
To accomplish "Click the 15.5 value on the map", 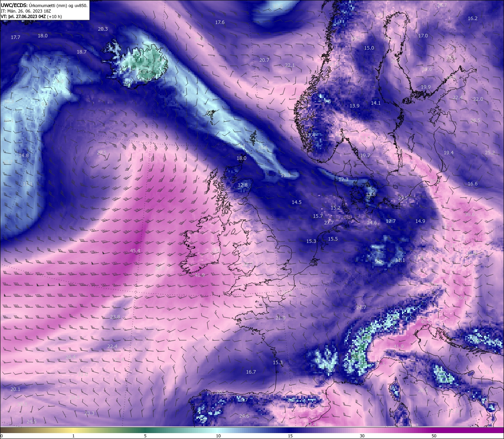I will (x=333, y=239).
